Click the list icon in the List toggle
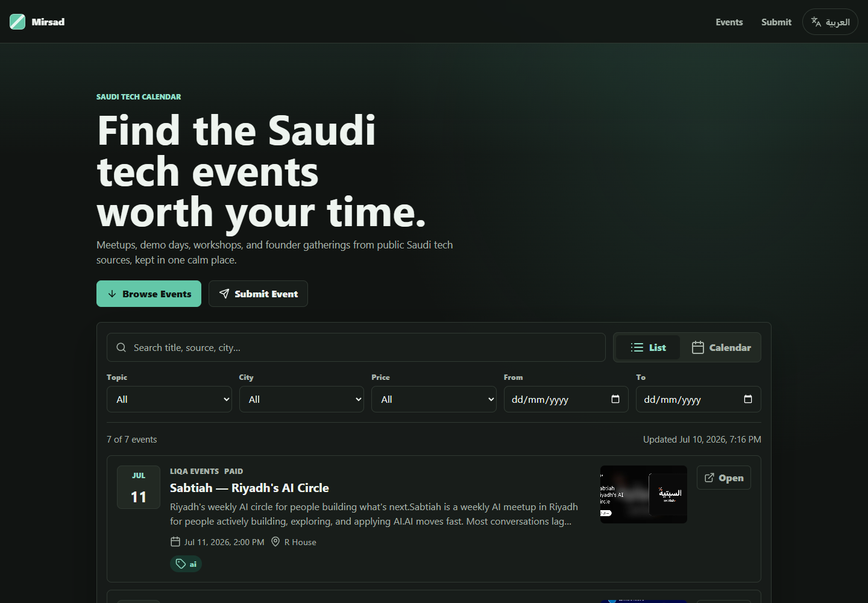 (637, 347)
